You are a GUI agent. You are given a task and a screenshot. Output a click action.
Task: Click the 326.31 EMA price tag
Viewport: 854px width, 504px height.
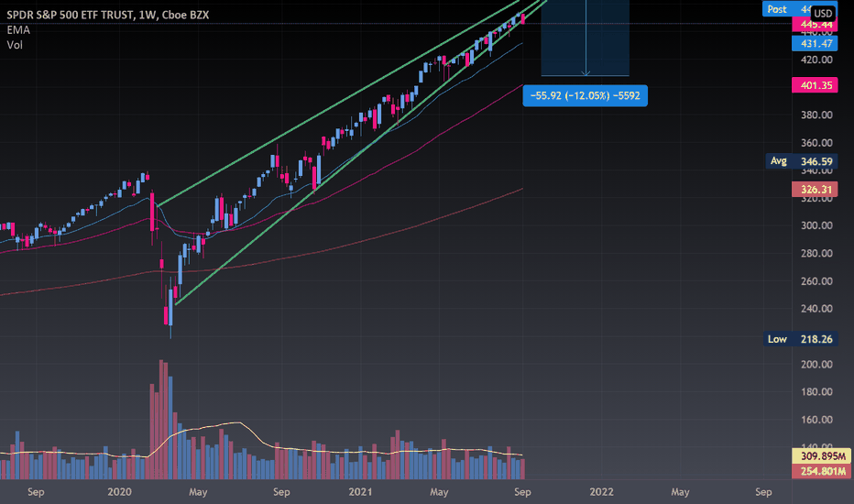[x=815, y=189]
